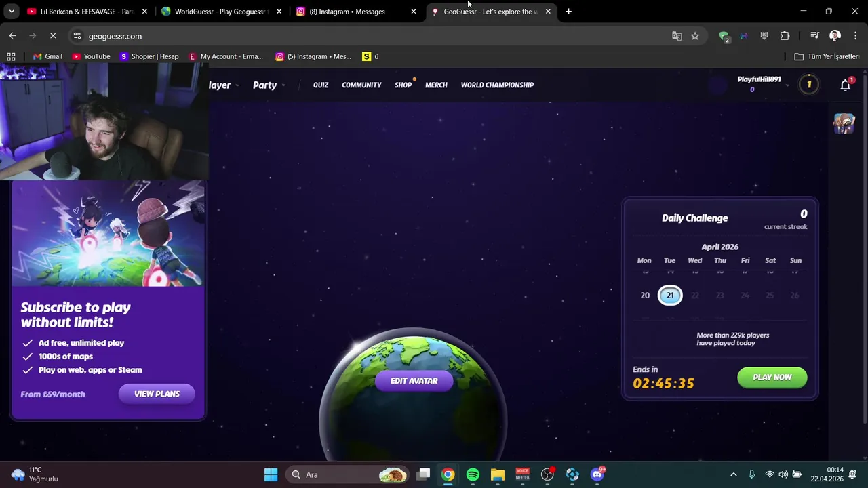The width and height of the screenshot is (868, 488).
Task: Click the VIEW PLANS button
Action: point(157,394)
